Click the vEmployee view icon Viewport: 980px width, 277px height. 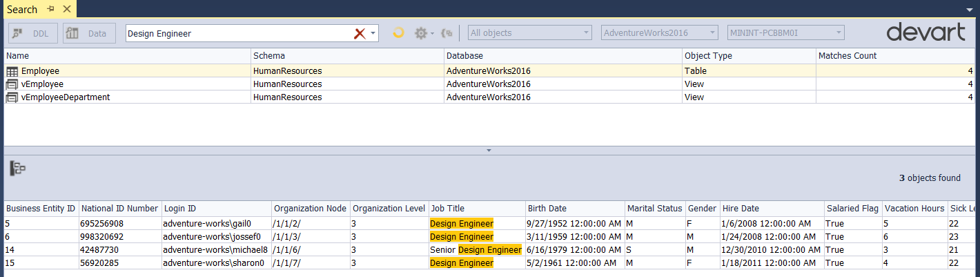(x=12, y=84)
